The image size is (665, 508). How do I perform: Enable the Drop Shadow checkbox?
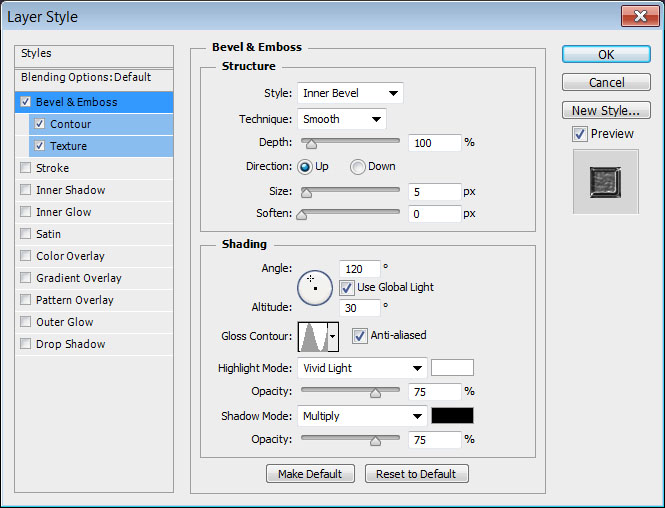coord(25,344)
